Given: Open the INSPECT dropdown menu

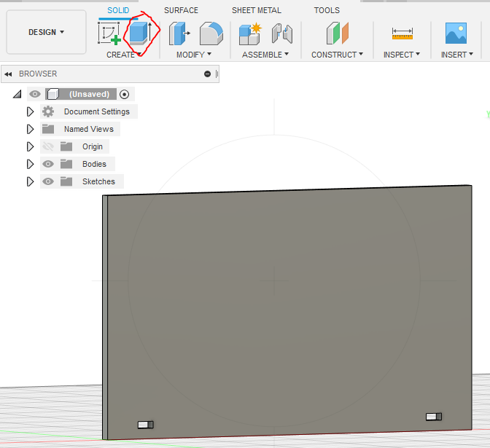Looking at the screenshot, I should (402, 55).
